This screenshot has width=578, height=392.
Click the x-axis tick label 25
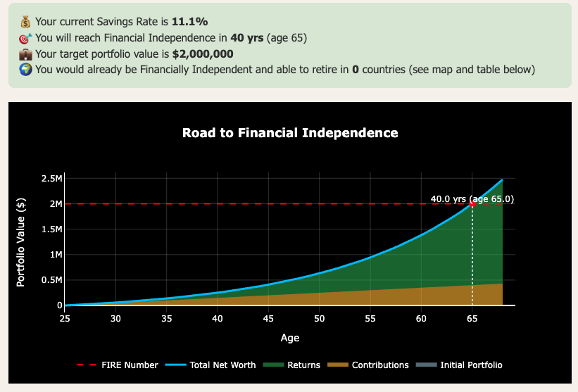pos(65,319)
